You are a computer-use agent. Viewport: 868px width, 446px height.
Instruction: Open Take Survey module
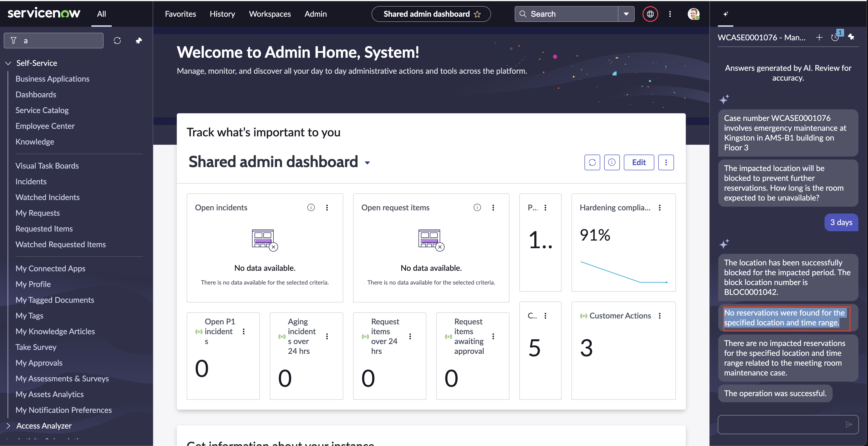pos(36,347)
